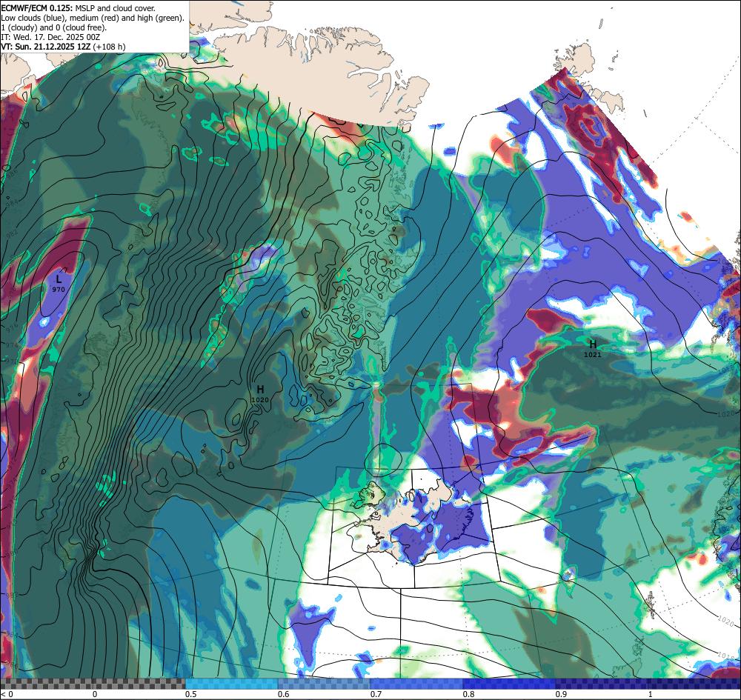Screen dimensions: 741x700
Task: Select the 0.7–0.8 blue legend swatch
Action: [x=416, y=684]
